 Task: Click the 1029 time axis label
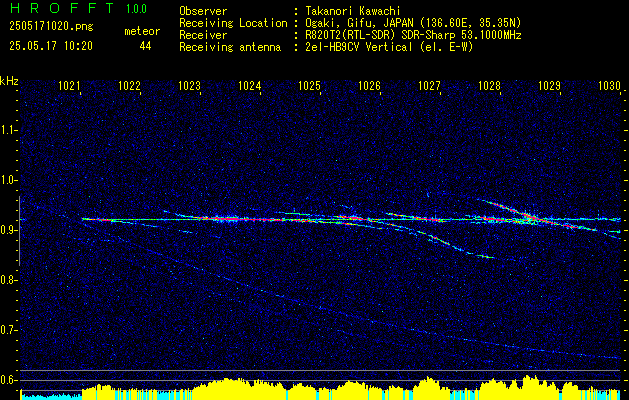tap(549, 85)
